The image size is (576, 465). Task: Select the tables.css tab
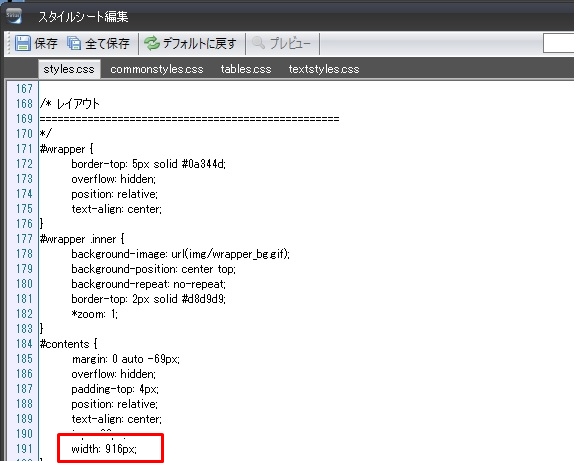coord(246,69)
